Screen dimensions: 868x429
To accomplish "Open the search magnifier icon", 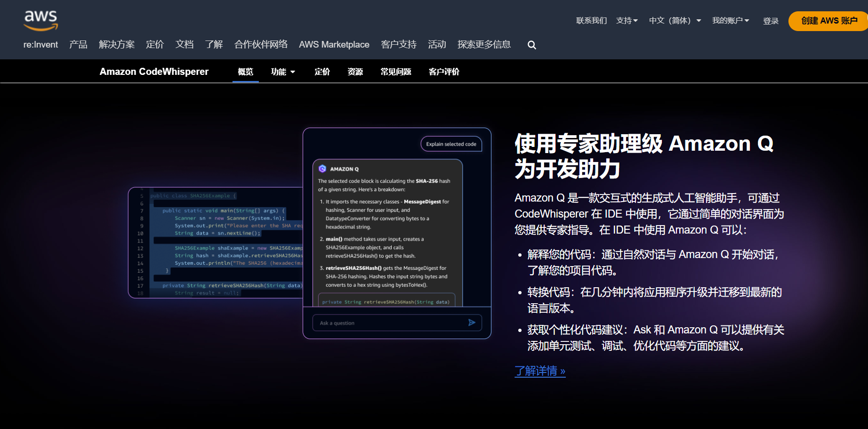I will [x=532, y=45].
